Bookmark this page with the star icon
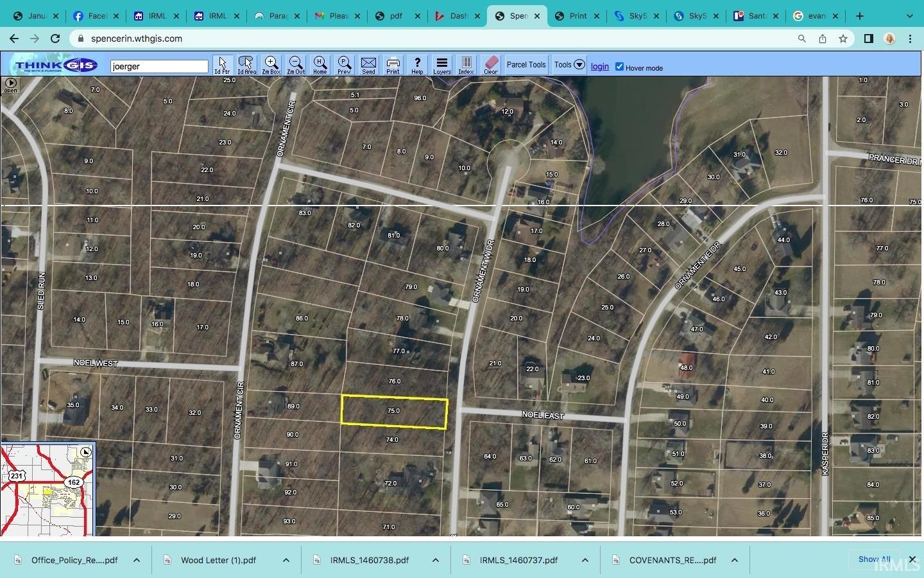 point(843,39)
